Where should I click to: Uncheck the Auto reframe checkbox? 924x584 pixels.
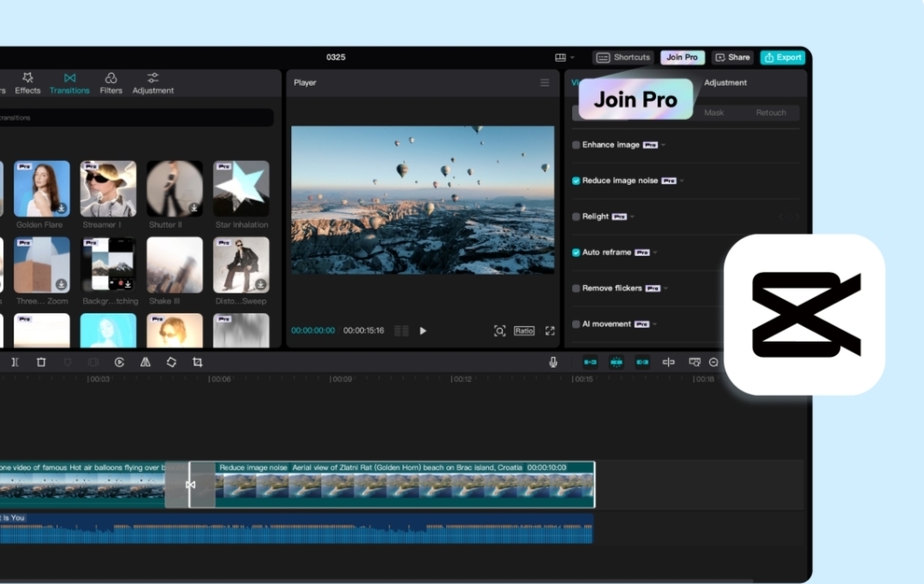pyautogui.click(x=575, y=253)
